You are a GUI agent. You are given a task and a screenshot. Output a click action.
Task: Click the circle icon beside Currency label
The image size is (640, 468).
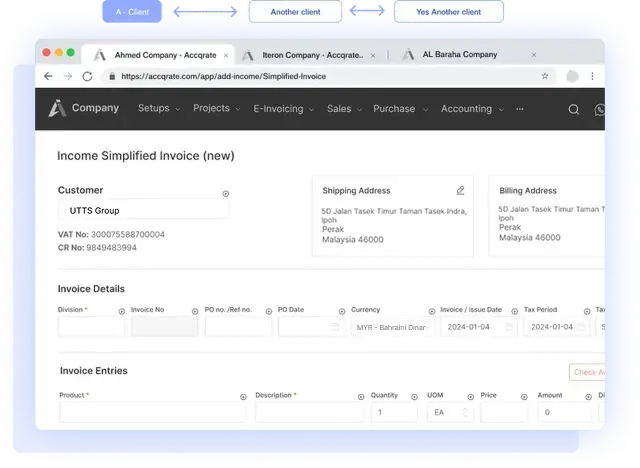coord(432,311)
